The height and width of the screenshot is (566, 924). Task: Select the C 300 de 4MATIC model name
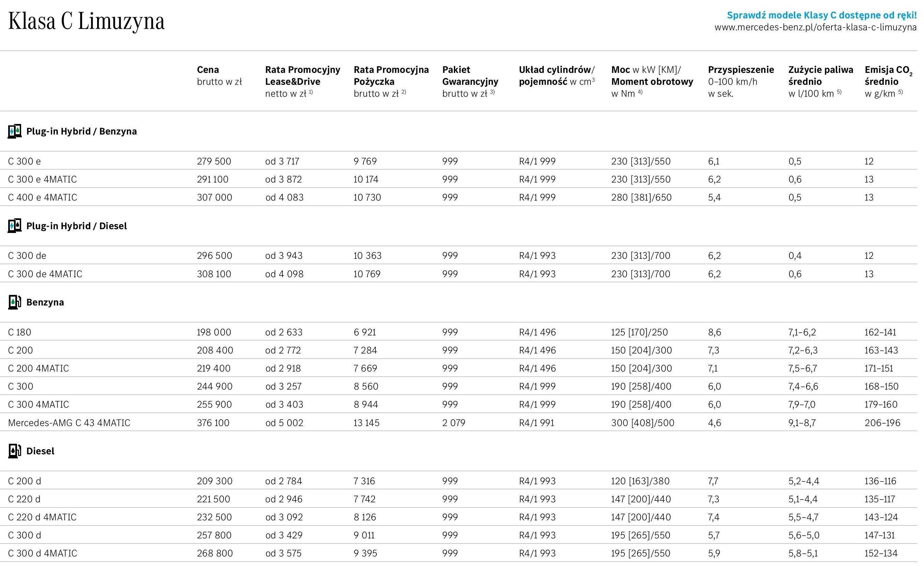(x=45, y=274)
